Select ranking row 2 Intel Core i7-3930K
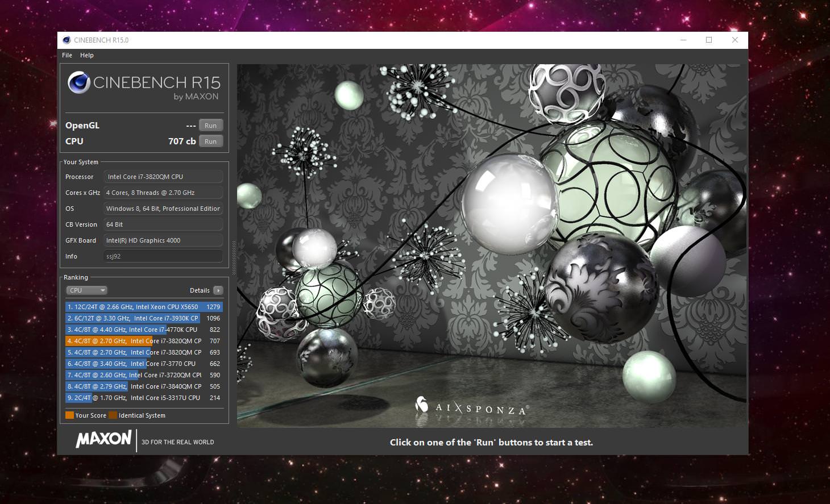The height and width of the screenshot is (504, 830). (144, 318)
